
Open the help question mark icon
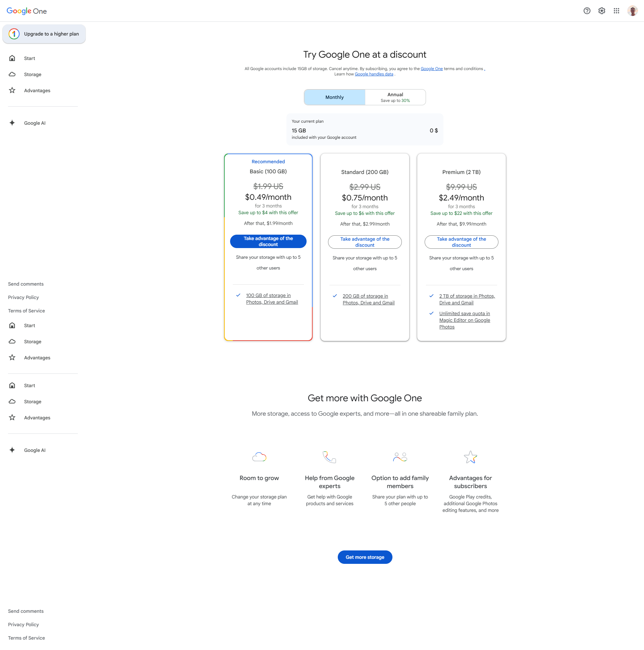click(587, 11)
